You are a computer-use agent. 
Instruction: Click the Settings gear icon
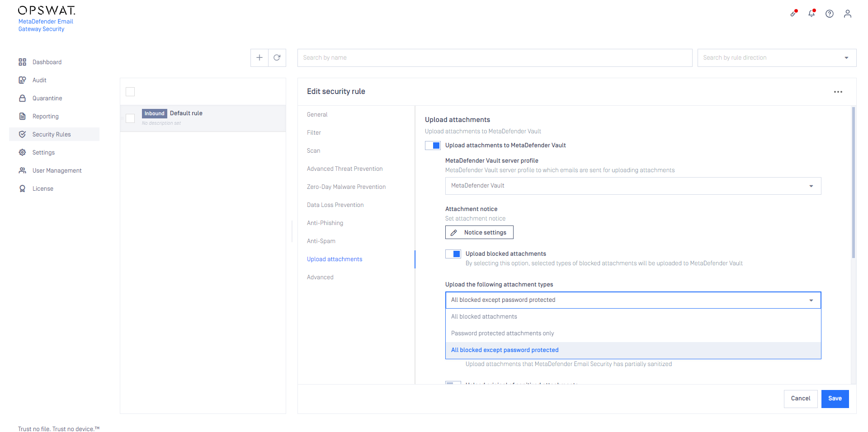22,152
